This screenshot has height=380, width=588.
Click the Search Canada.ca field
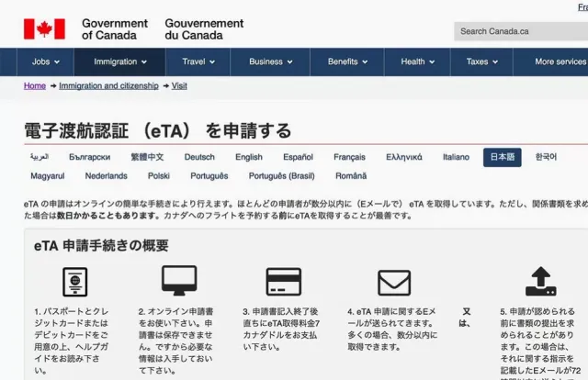click(x=521, y=31)
